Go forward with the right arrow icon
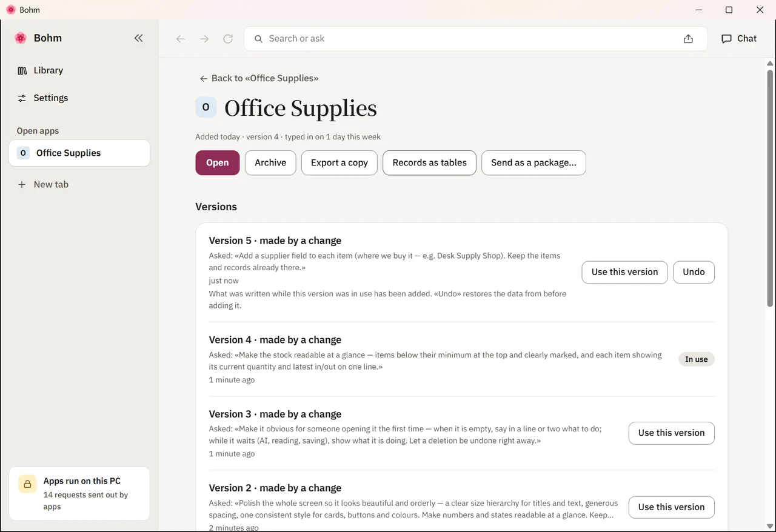Screen dimensions: 776x532 [204, 39]
